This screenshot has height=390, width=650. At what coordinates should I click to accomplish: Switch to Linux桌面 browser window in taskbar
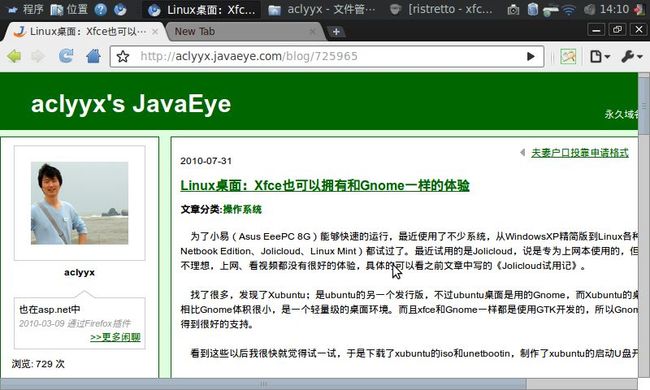[202, 9]
